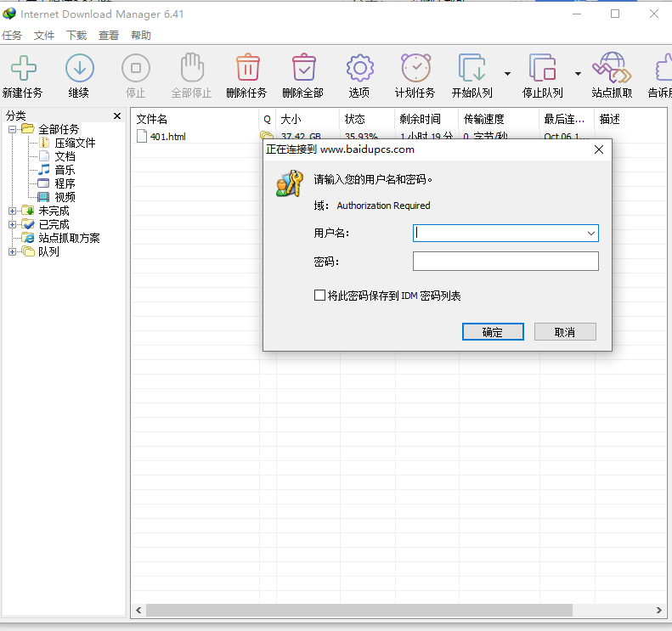Click the 开始队列 icon
This screenshot has height=631, width=672.
(472, 68)
